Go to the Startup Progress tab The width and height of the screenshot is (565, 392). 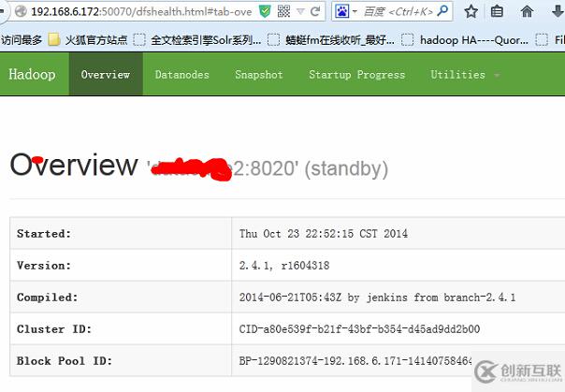tap(357, 74)
